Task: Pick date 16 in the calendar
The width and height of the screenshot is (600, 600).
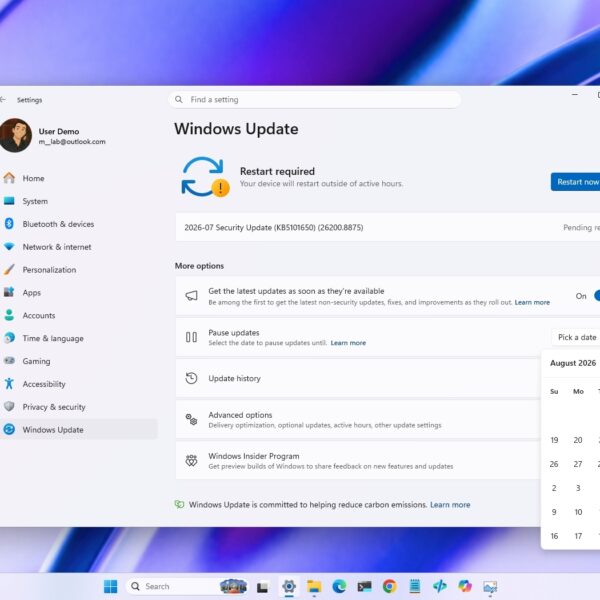Action: pos(554,536)
